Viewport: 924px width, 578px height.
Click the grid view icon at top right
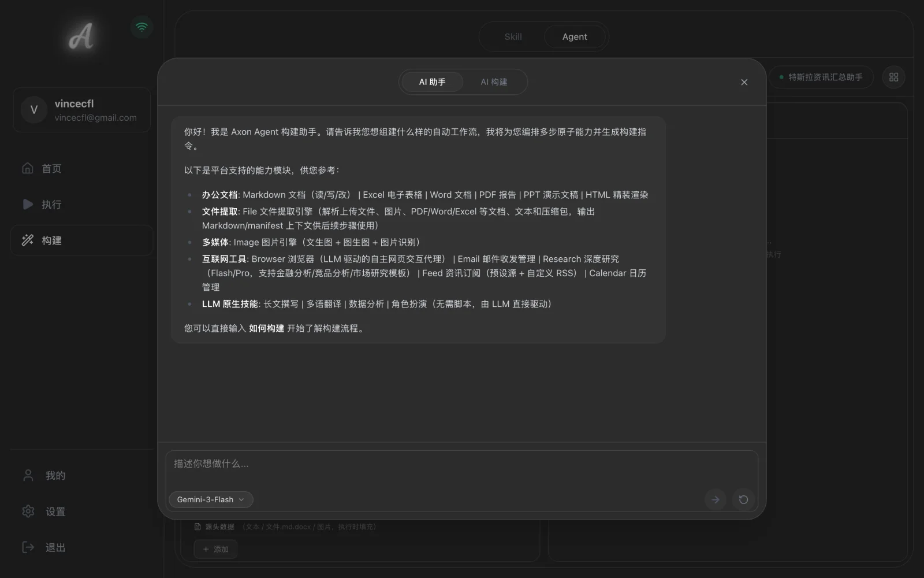coord(893,77)
